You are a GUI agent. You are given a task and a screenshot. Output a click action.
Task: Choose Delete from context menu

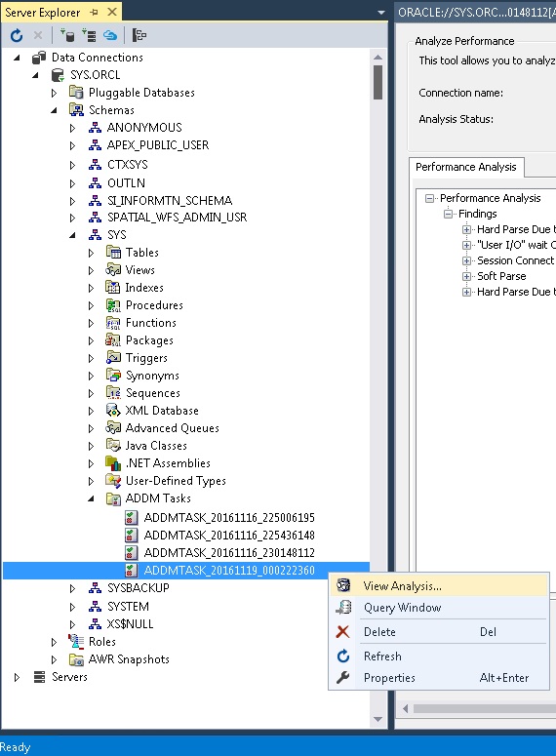[439, 631]
